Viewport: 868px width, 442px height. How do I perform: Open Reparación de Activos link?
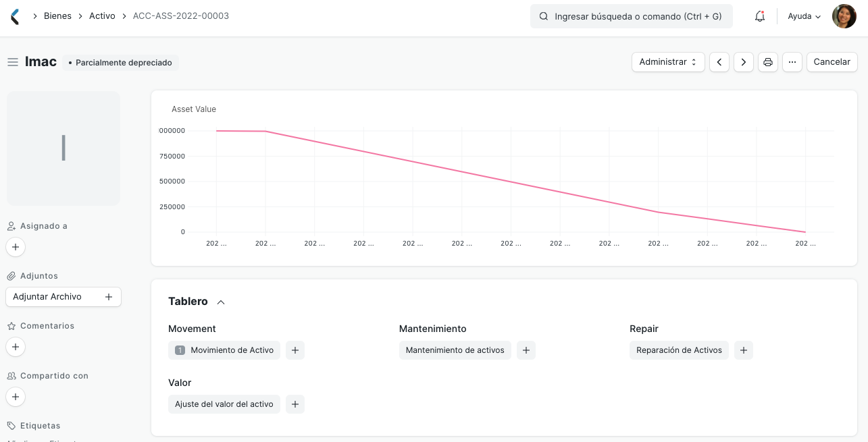tap(679, 350)
